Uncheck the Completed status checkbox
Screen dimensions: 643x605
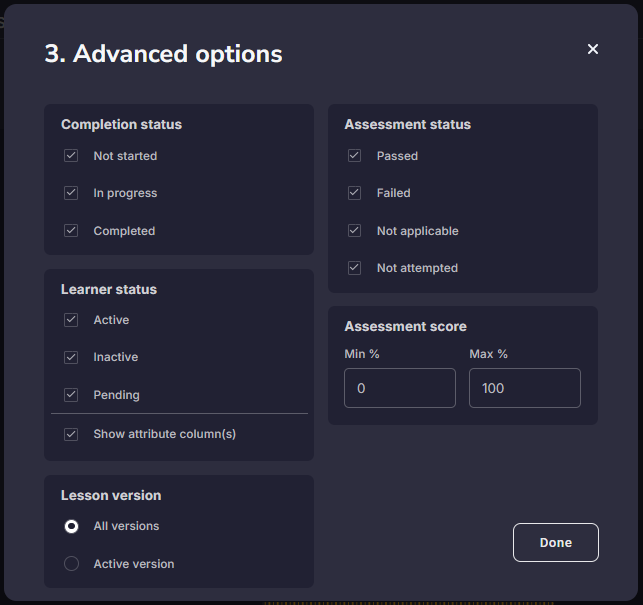(71, 231)
